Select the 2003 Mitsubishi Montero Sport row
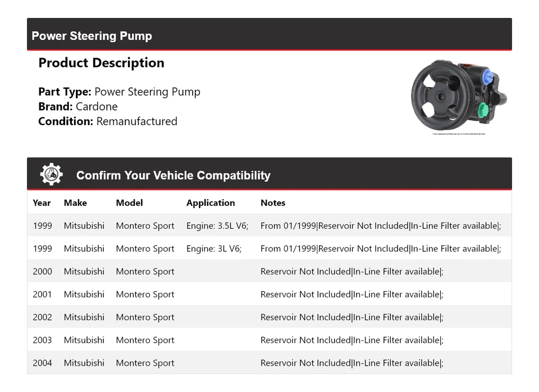The image size is (539, 392). click(269, 340)
